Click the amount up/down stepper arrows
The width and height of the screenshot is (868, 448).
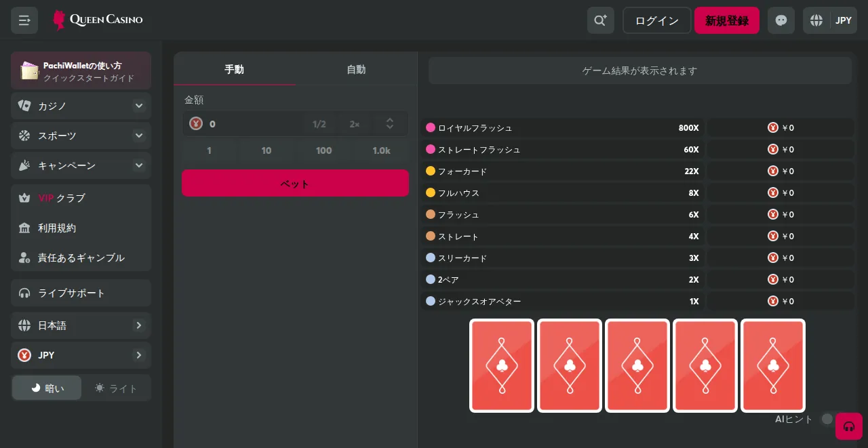(x=390, y=123)
